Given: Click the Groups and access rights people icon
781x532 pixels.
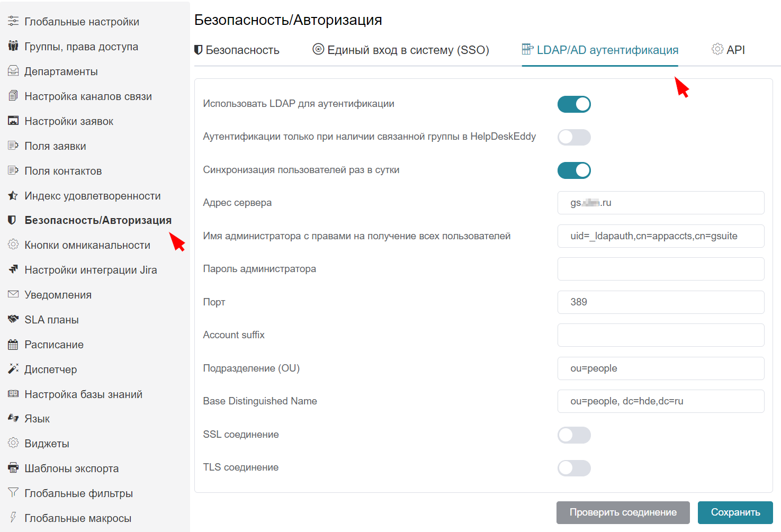Looking at the screenshot, I should (x=13, y=46).
